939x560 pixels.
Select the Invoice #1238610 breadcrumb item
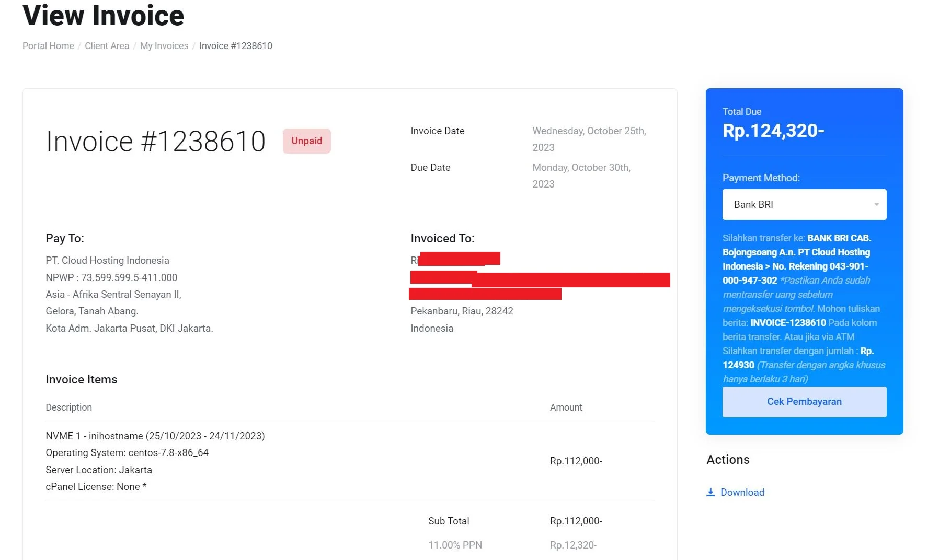(235, 46)
